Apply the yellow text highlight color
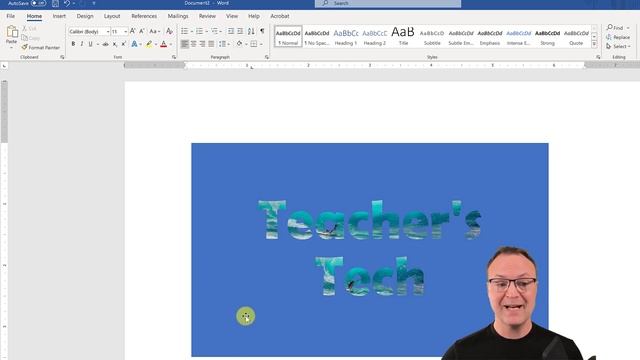This screenshot has height=360, width=640. [x=149, y=44]
